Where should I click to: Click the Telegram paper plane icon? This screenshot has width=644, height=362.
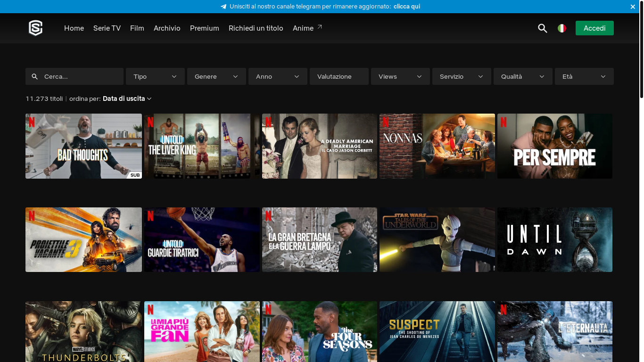[223, 7]
